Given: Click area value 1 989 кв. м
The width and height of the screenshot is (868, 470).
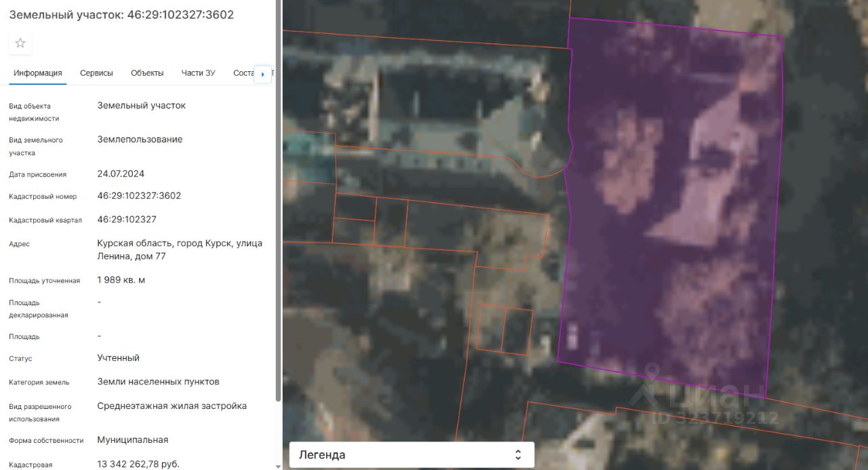Looking at the screenshot, I should point(121,279).
